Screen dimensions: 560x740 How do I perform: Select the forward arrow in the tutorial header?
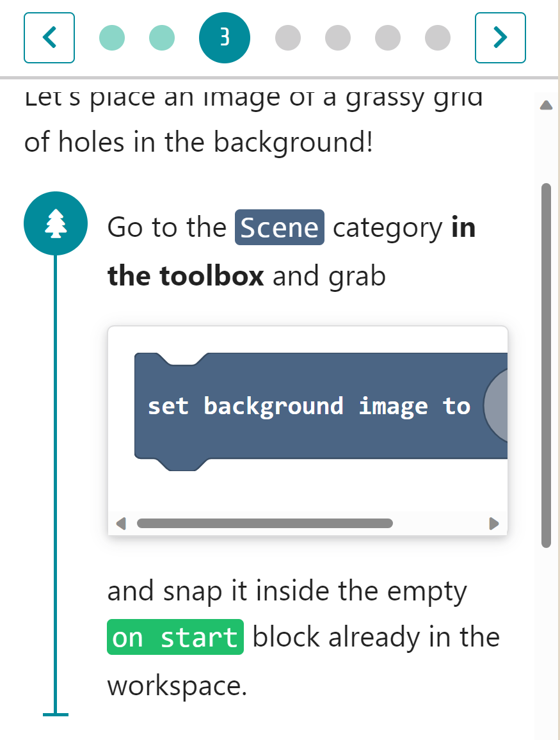click(500, 37)
